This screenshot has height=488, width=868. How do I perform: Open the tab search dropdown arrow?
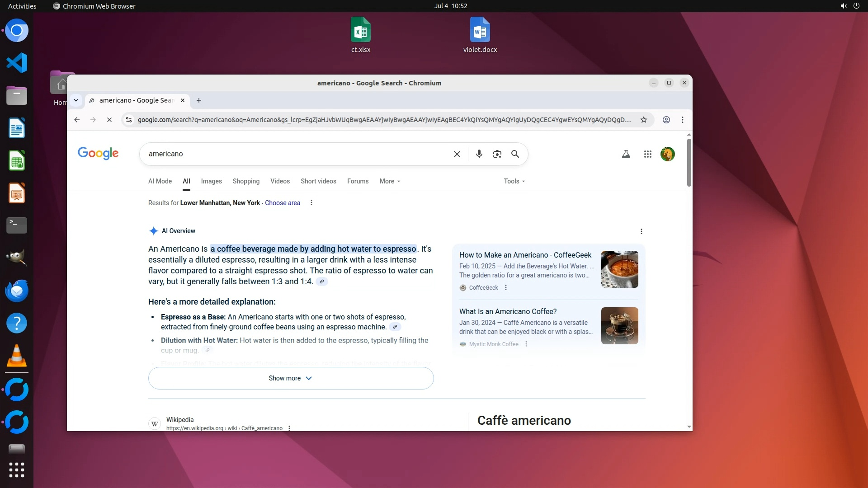coord(76,100)
